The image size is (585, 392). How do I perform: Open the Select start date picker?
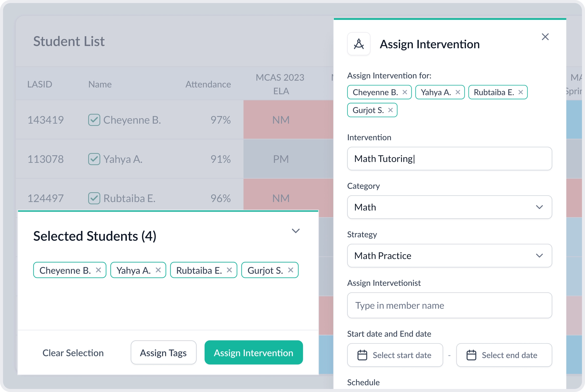[x=395, y=355]
